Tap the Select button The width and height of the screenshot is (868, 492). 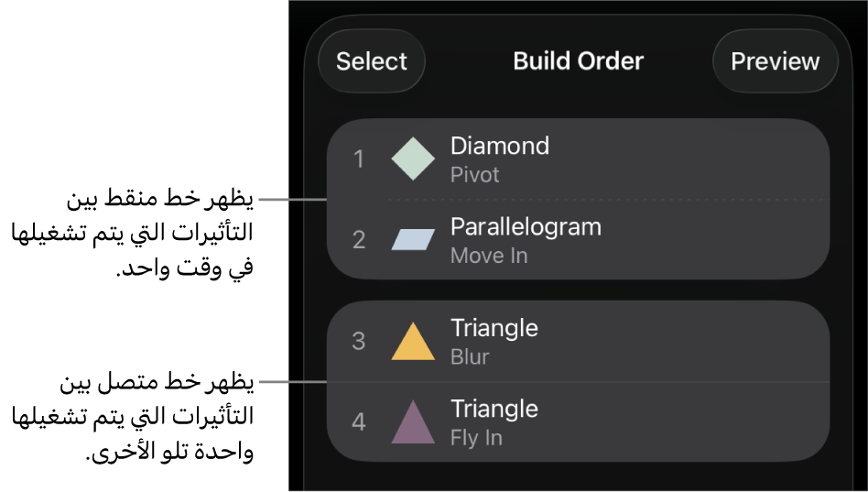tap(371, 61)
